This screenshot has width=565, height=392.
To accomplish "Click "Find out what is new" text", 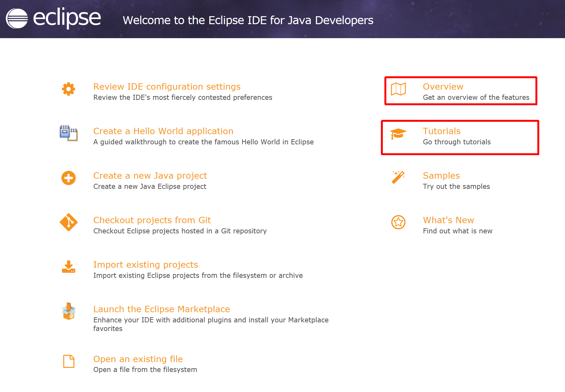I will click(x=458, y=231).
